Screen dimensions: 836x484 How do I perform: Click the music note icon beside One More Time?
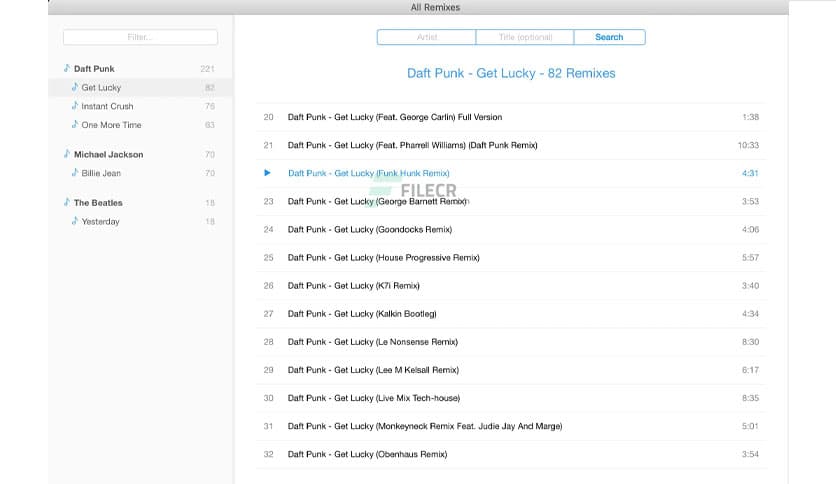pyautogui.click(x=75, y=124)
